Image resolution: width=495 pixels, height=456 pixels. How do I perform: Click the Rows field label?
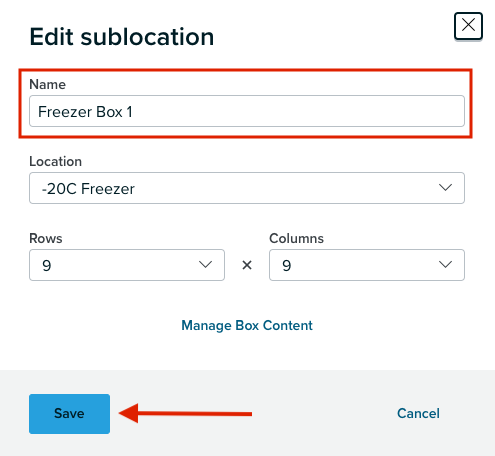click(x=46, y=239)
